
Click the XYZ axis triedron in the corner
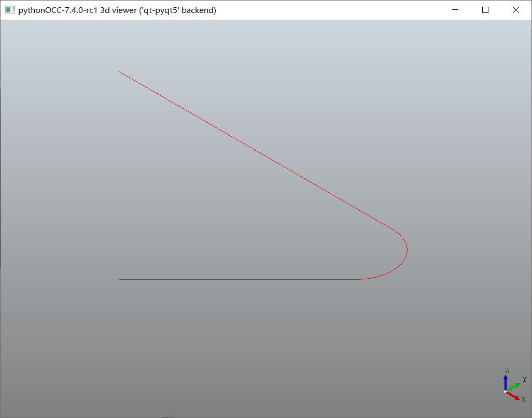[515, 385]
